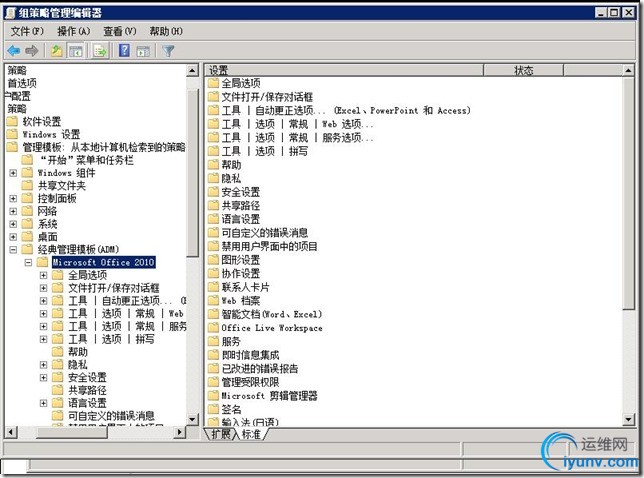Open the Help toolbar icon
The width and height of the screenshot is (644, 478).
click(x=124, y=51)
